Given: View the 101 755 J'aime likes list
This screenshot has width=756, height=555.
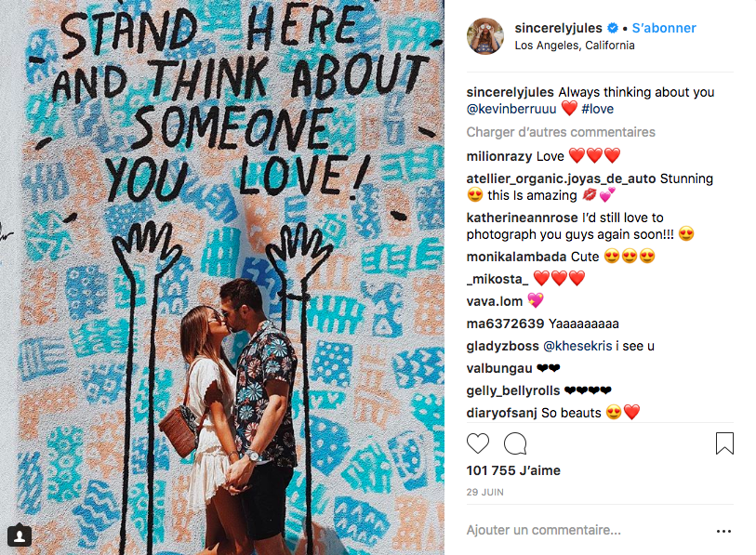Looking at the screenshot, I should (513, 470).
